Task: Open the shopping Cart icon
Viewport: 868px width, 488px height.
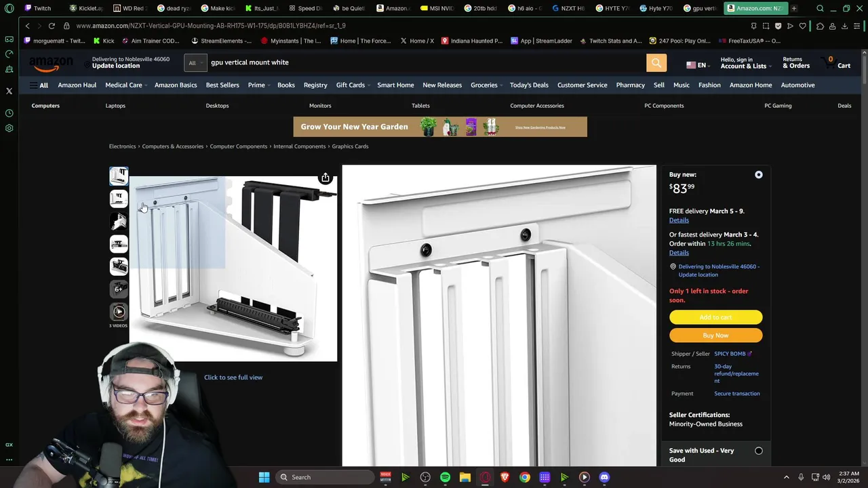Action: point(837,62)
